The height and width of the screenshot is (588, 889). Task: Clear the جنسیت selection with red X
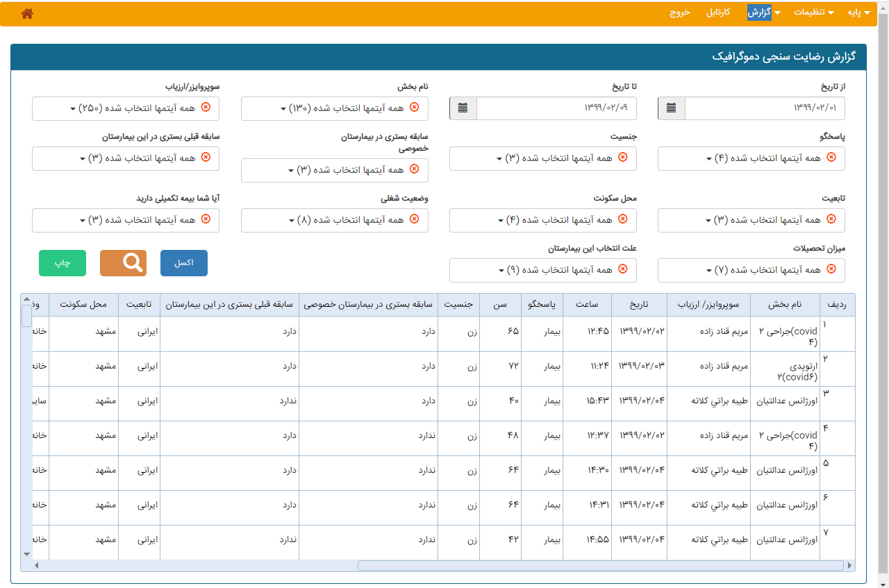[623, 158]
